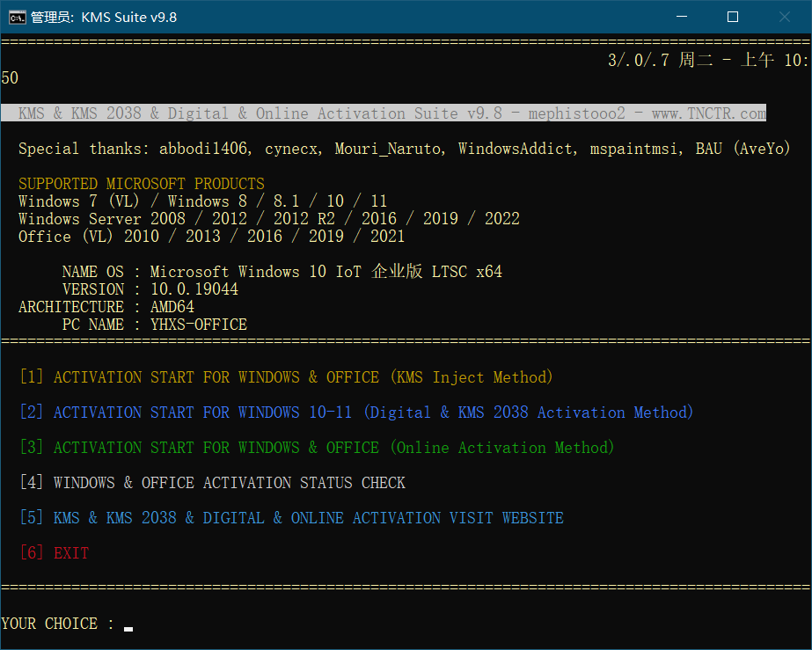Click the ARCHITECTURE value 'AMD64'

point(172,307)
